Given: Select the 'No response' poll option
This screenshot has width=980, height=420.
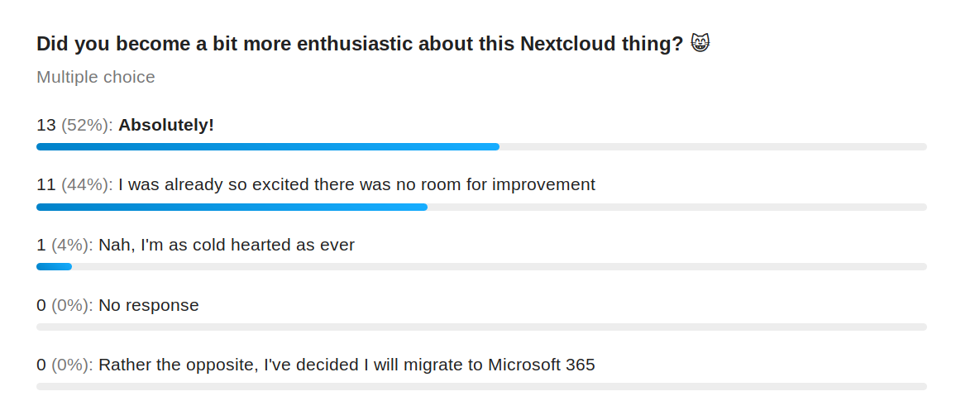Looking at the screenshot, I should pos(149,305).
